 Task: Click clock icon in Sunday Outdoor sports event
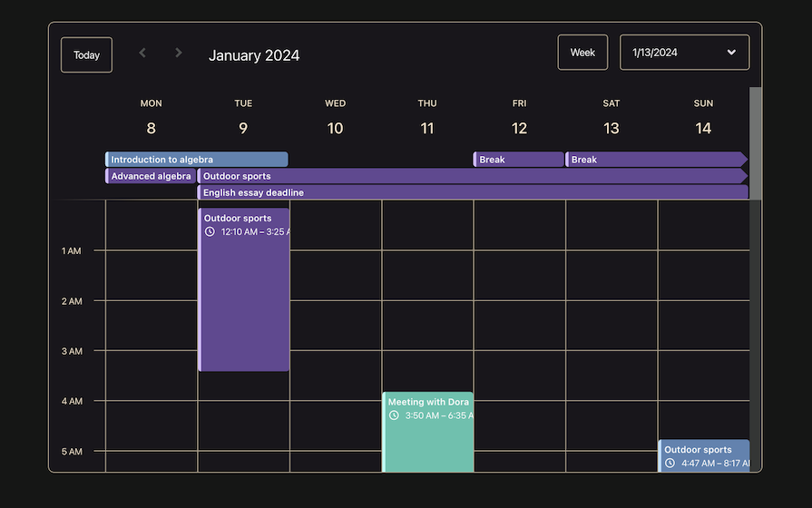(670, 464)
